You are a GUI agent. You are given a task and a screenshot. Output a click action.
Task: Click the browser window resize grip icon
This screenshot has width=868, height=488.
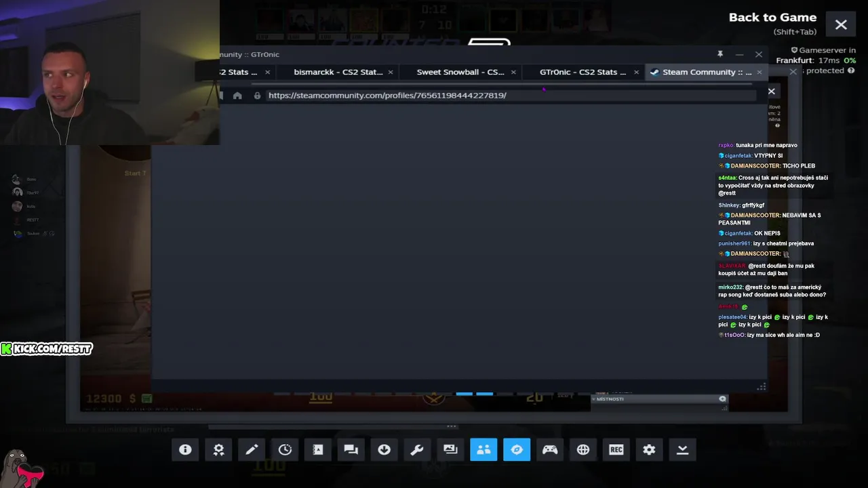pos(762,386)
